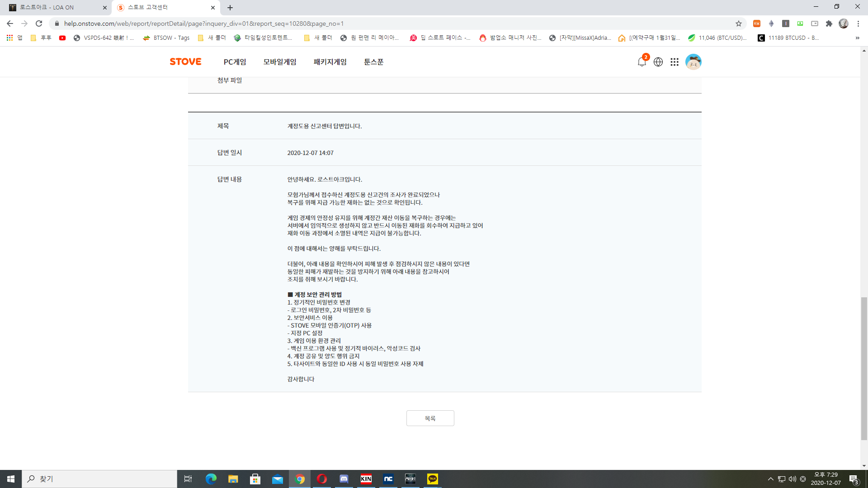
Task: Click the 목록 button
Action: coord(430,418)
